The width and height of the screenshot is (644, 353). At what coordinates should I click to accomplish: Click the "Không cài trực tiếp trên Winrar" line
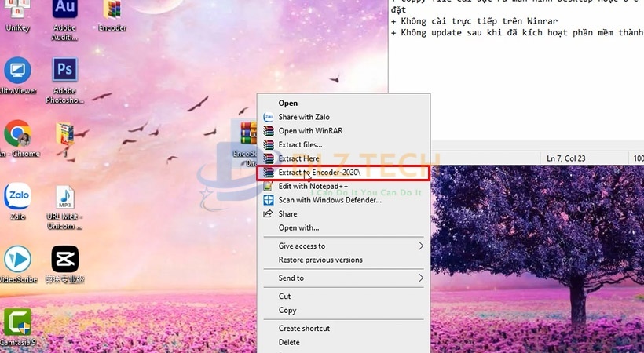point(474,21)
